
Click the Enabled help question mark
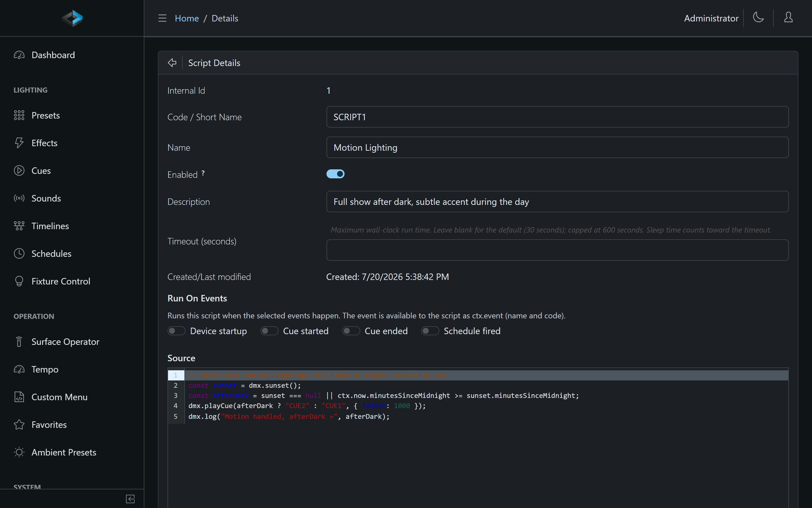point(203,173)
